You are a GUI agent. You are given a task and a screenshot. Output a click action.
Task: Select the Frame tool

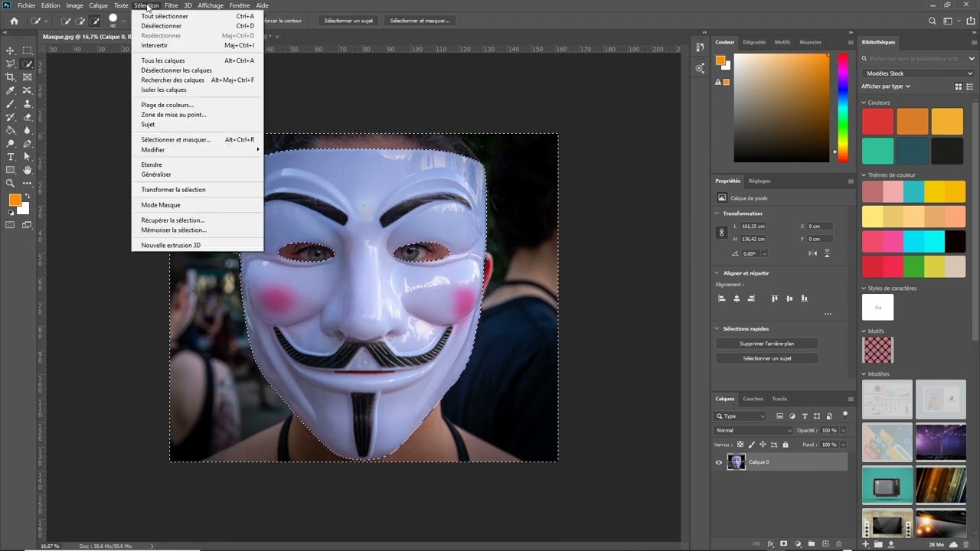(28, 77)
